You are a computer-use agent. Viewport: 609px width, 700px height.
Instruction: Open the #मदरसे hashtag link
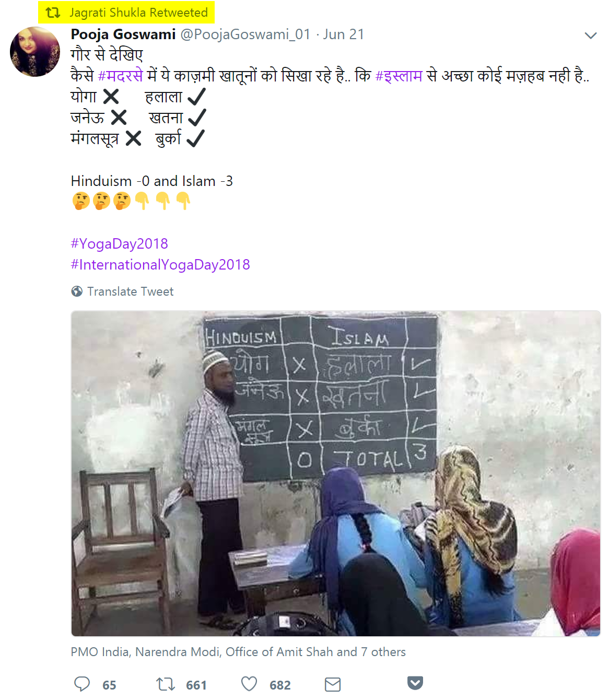[120, 76]
